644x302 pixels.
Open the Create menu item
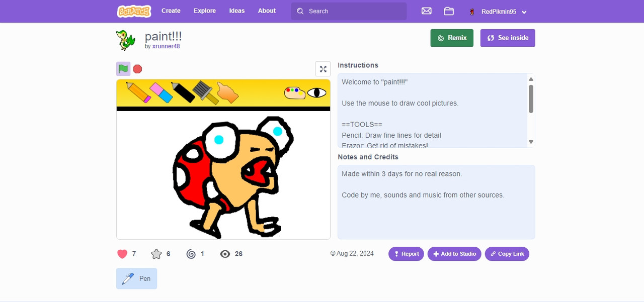(171, 11)
